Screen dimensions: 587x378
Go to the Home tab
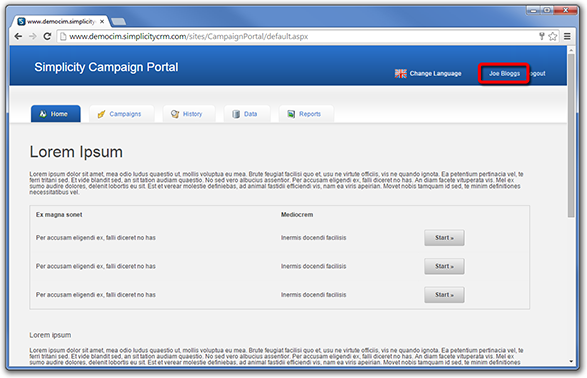pyautogui.click(x=55, y=114)
